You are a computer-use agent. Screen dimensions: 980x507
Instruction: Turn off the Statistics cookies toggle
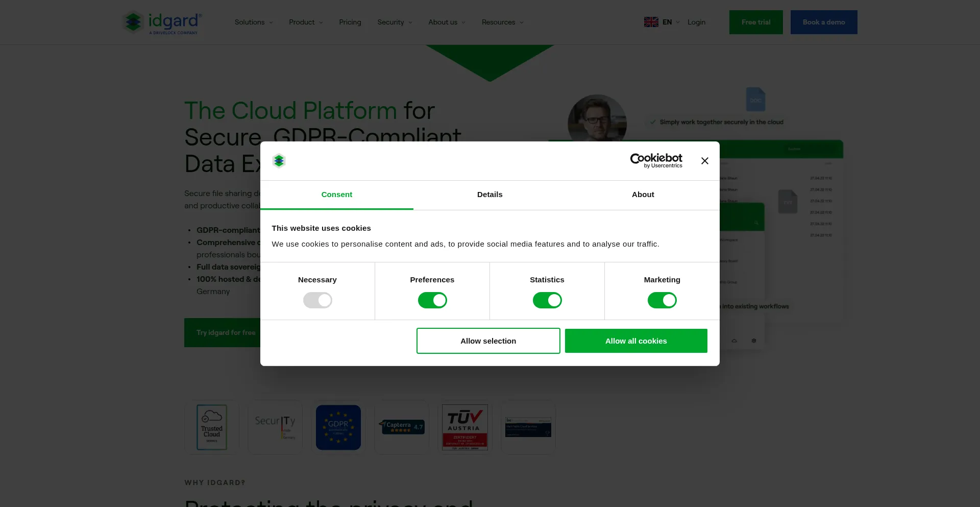click(x=547, y=300)
